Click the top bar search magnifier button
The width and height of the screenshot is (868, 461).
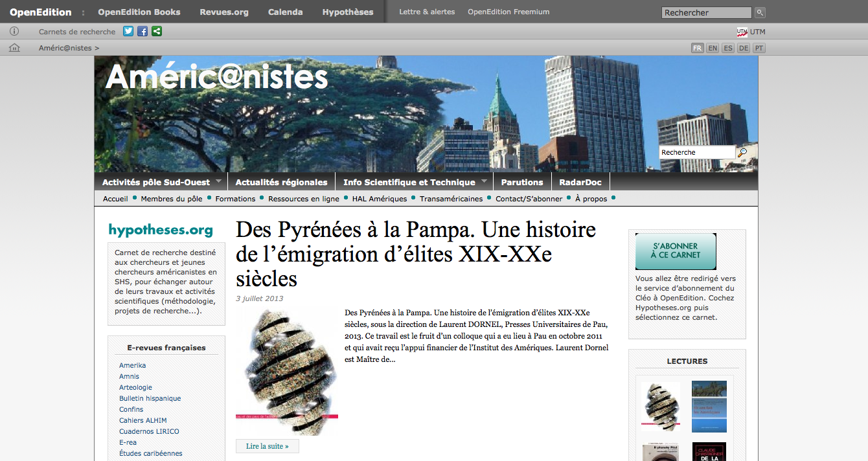pos(760,12)
